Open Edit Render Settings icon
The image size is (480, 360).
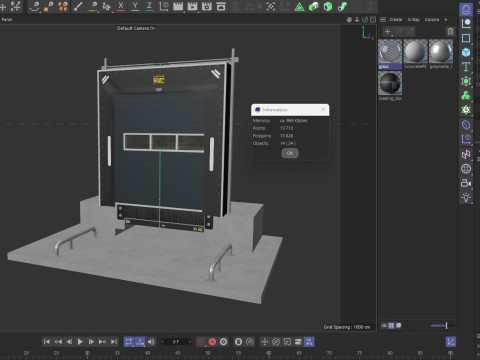[x=207, y=6]
